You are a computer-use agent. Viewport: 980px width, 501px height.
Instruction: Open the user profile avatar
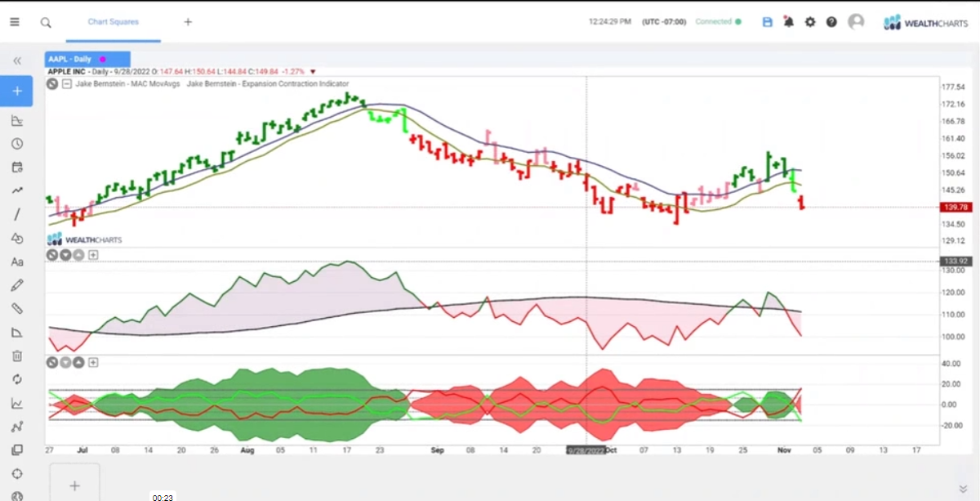click(x=856, y=22)
